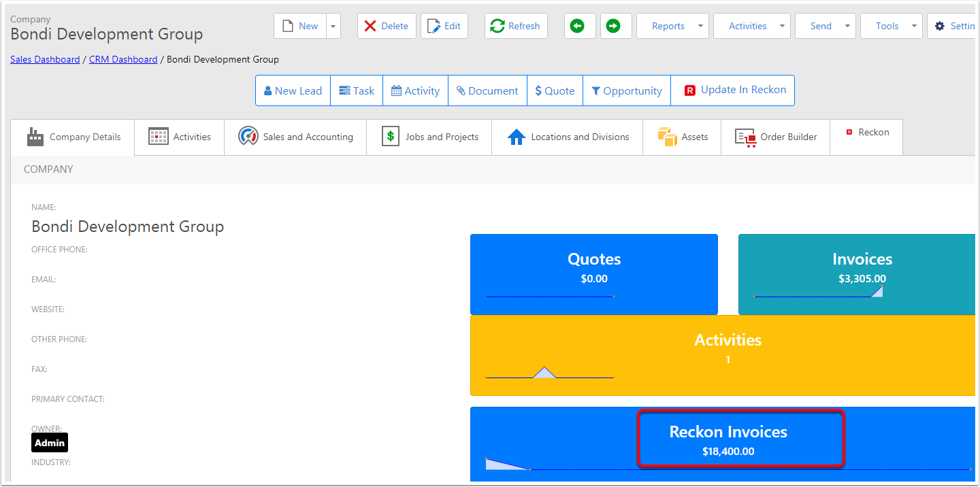Click the factory icon on Company Details tab
The height and width of the screenshot is (487, 980).
pos(35,137)
